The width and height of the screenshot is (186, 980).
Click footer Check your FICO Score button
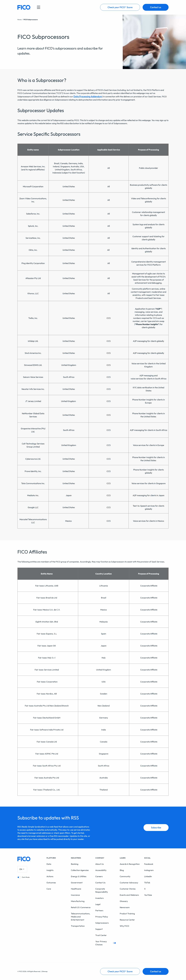tap(120, 971)
